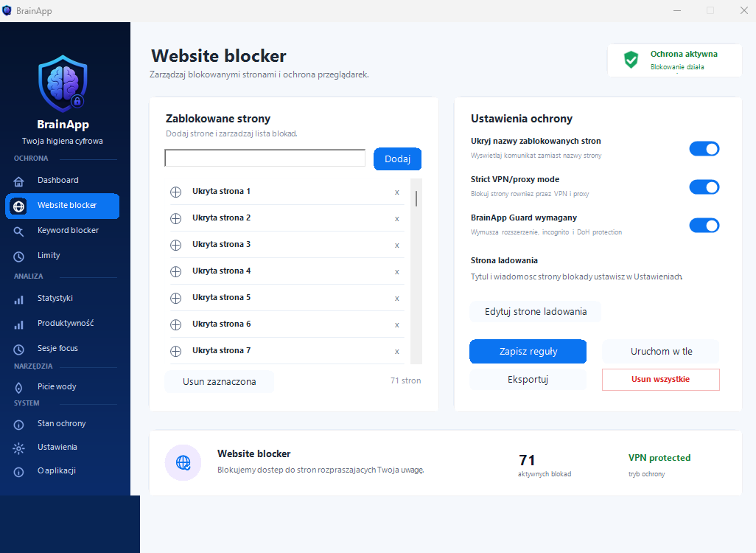Focus the add-website text field
This screenshot has width=756, height=553.
pos(265,158)
